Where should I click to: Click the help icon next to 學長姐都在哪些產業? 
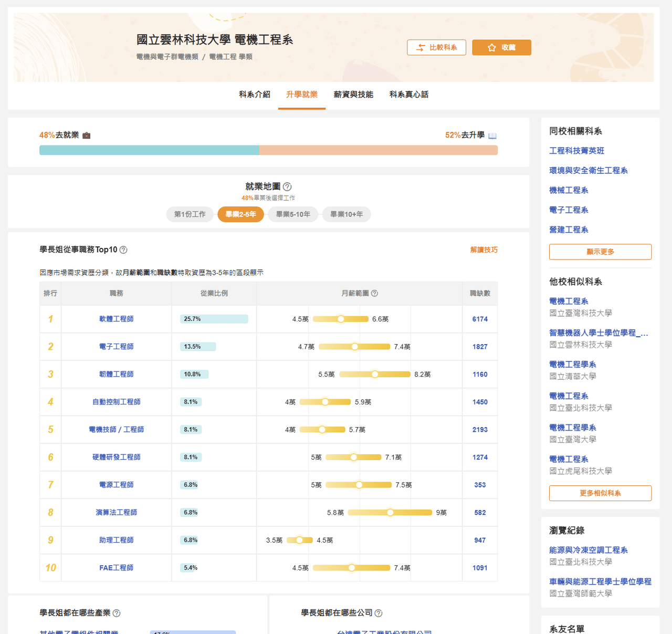pos(117,613)
